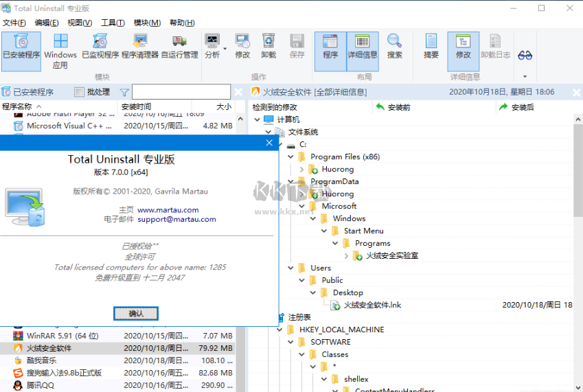Collapse the Program Files (x86) folder
583x392 pixels.
tap(290, 157)
